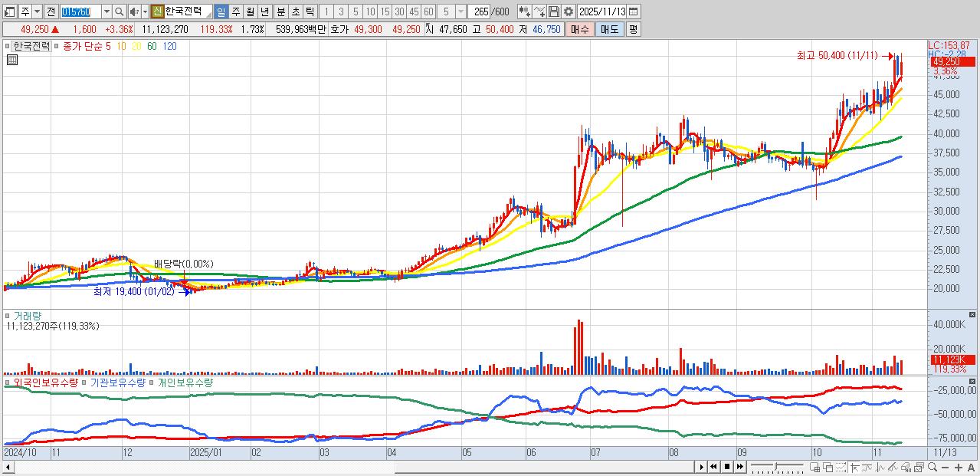
Task: Click the 5-day moving average label
Action: (108, 46)
